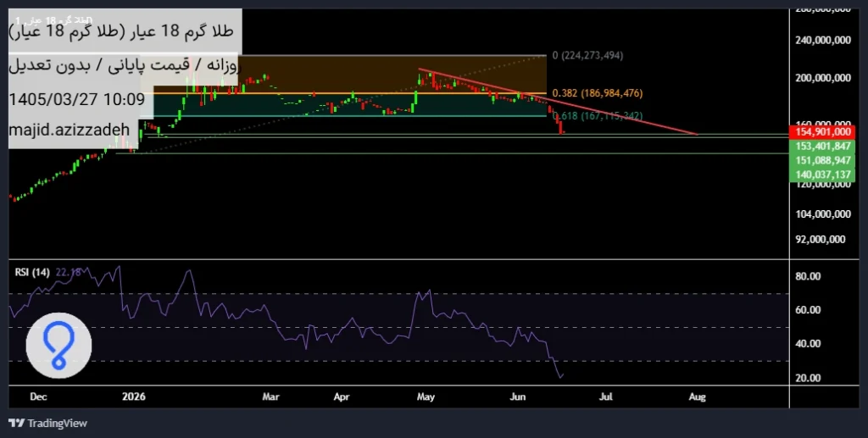Viewport: 868px width, 438px height.
Task: Click the Aug label on time axis
Action: point(697,397)
